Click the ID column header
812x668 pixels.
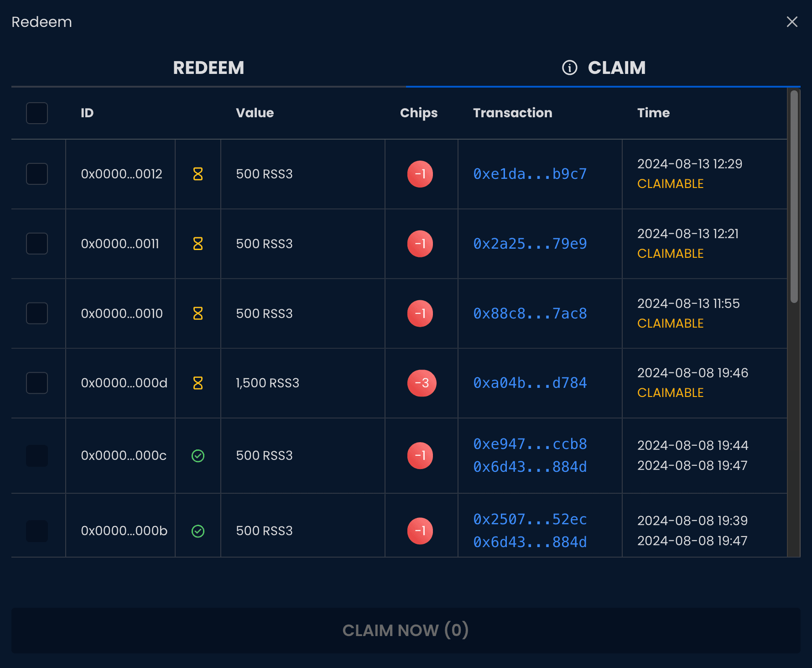pos(87,113)
